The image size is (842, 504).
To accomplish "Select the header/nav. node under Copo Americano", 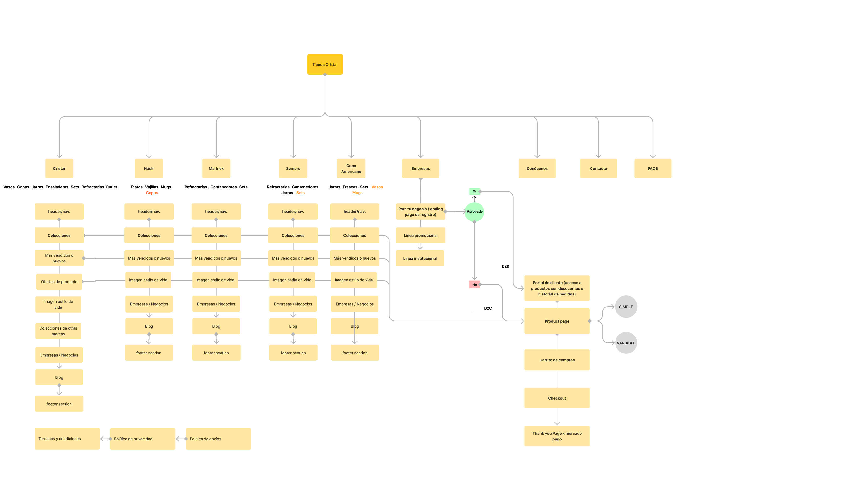I will pos(354,212).
